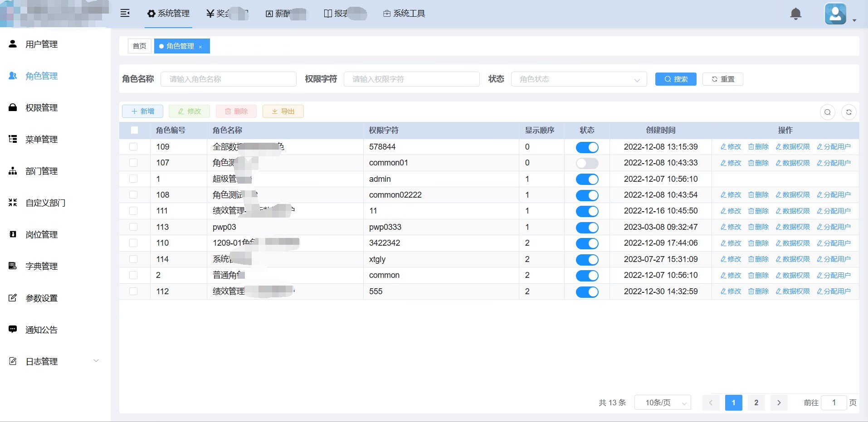Click the 部门管理 tree icon

point(13,171)
